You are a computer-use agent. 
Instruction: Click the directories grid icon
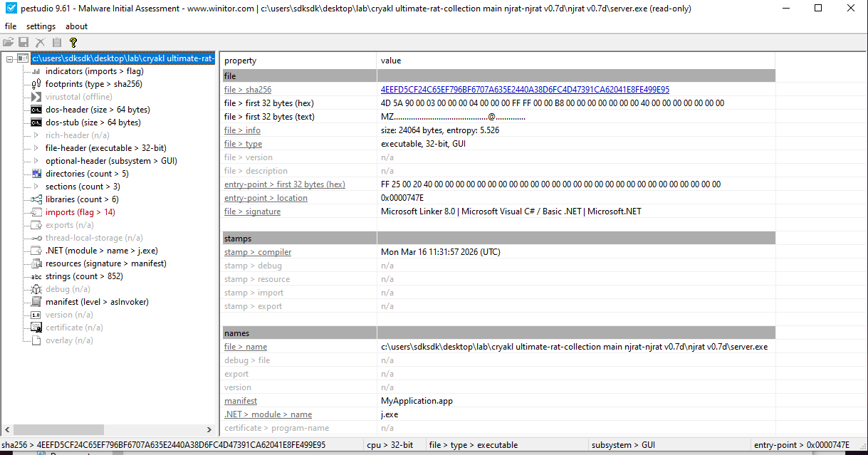click(36, 174)
